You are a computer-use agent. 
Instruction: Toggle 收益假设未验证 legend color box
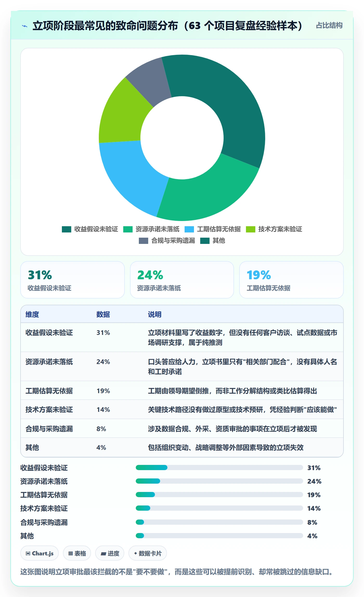pos(67,229)
